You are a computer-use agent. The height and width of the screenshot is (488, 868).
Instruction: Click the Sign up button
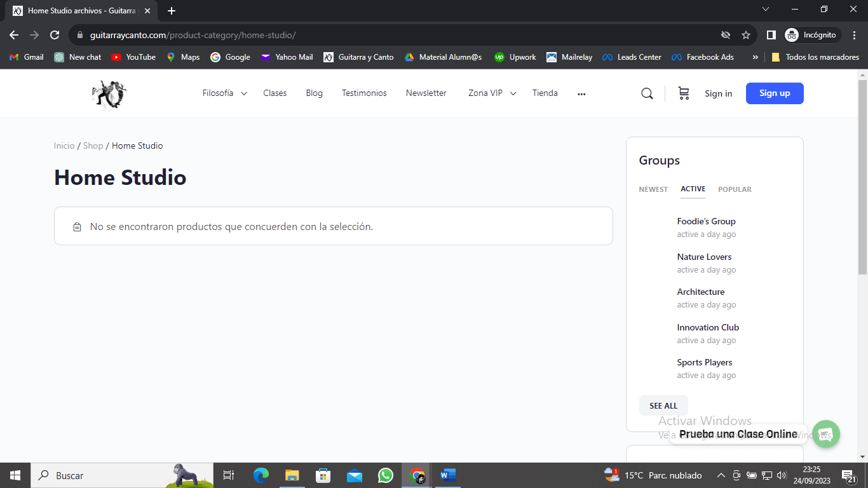775,93
